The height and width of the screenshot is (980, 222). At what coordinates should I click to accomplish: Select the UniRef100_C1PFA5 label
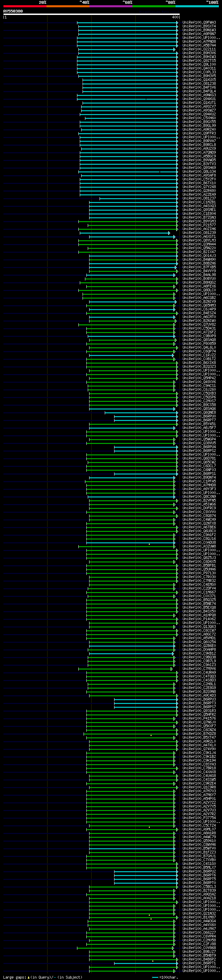pyautogui.click(x=199, y=481)
